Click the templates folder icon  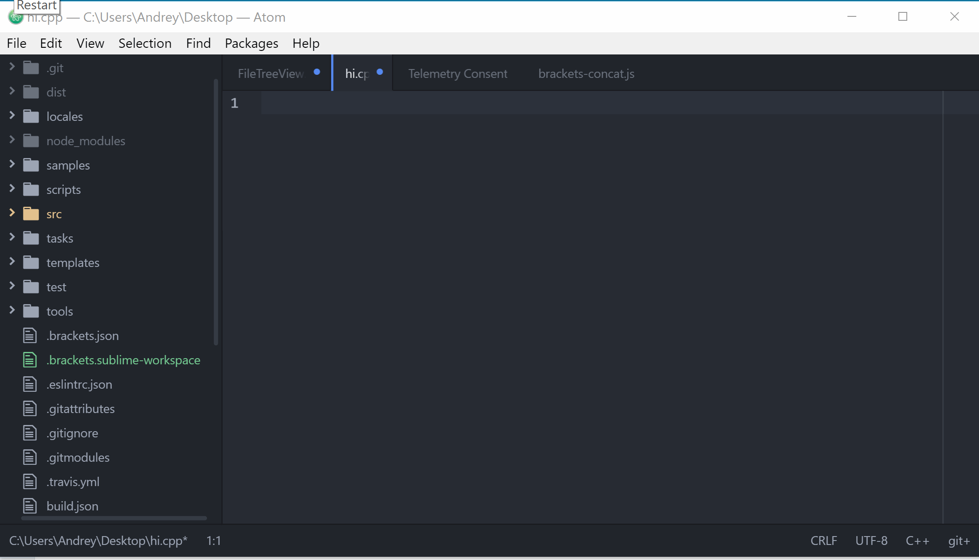point(31,263)
